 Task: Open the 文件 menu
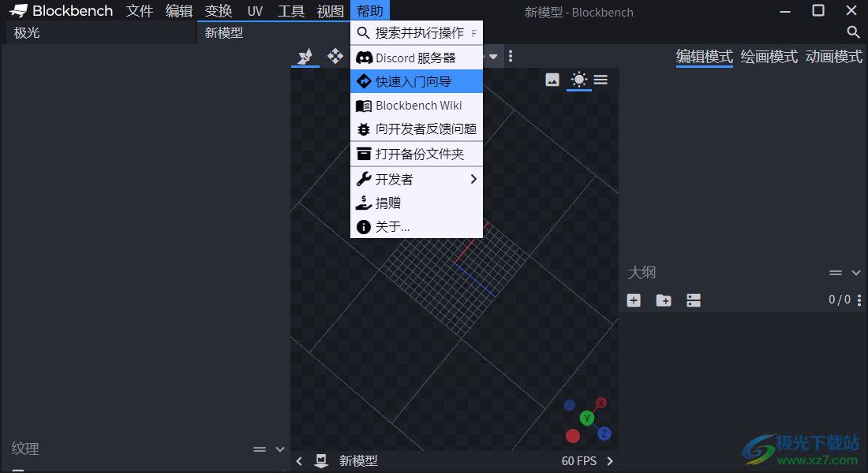point(139,10)
